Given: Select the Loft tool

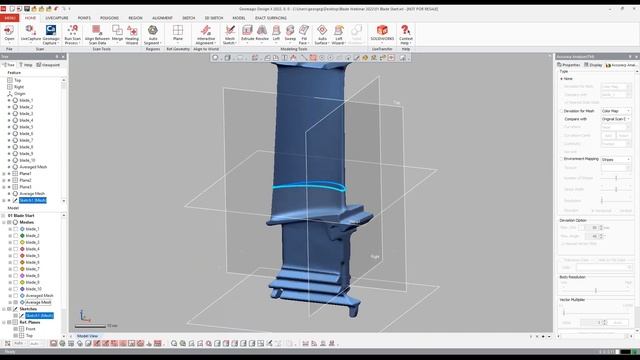Looking at the screenshot, I should pos(276,33).
